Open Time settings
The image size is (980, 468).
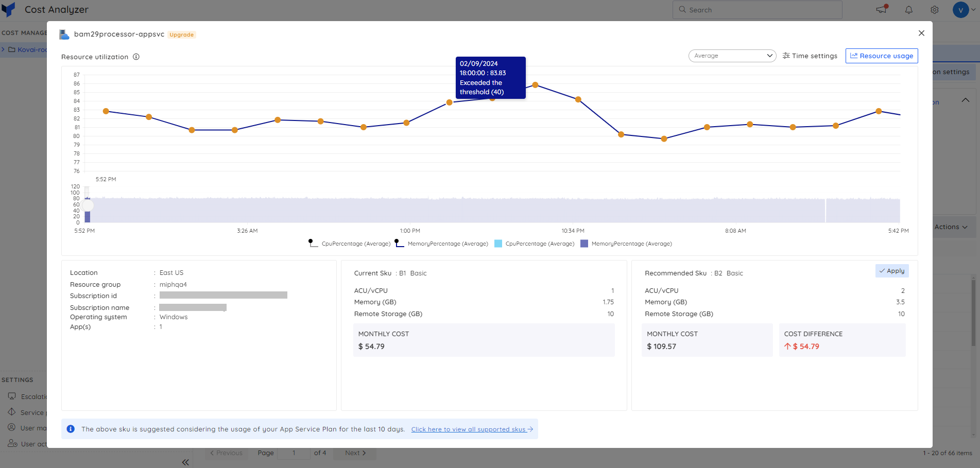pos(810,56)
